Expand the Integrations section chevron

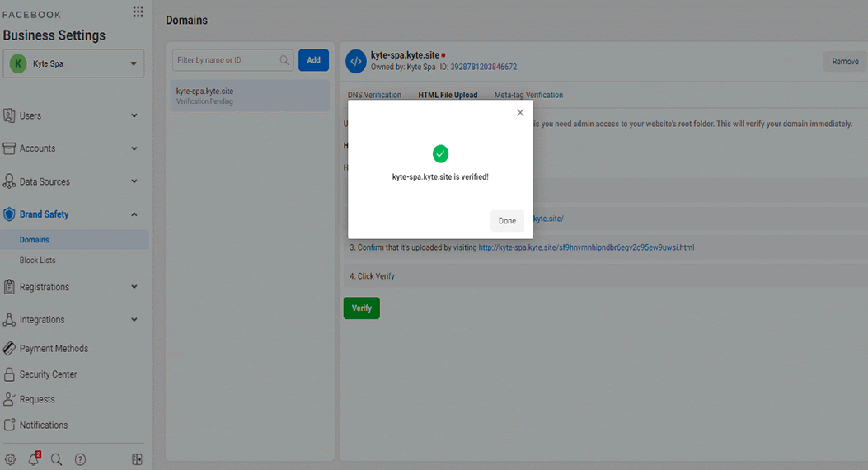[x=134, y=319]
